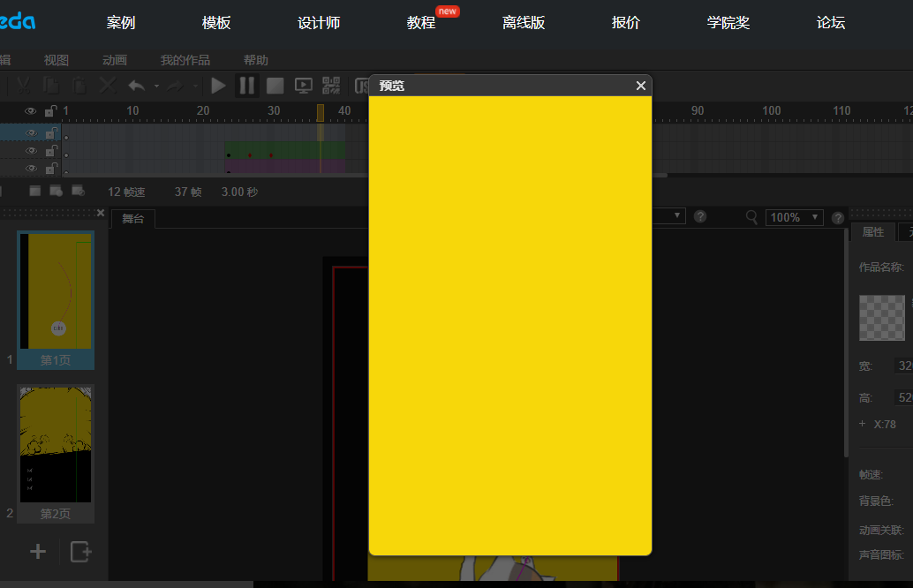Select the 第1页 page thumbnail
This screenshot has height=588, width=913.
(x=56, y=300)
